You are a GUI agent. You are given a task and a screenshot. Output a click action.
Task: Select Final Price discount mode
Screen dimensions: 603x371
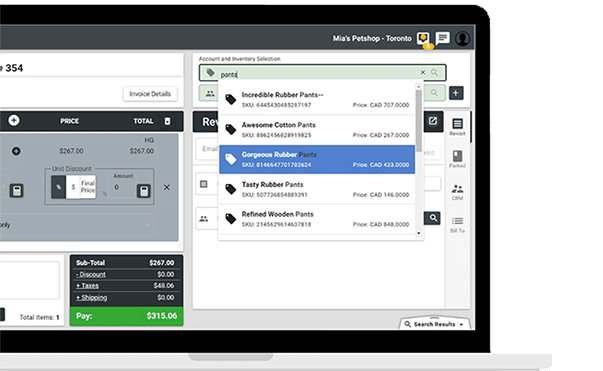coord(88,187)
